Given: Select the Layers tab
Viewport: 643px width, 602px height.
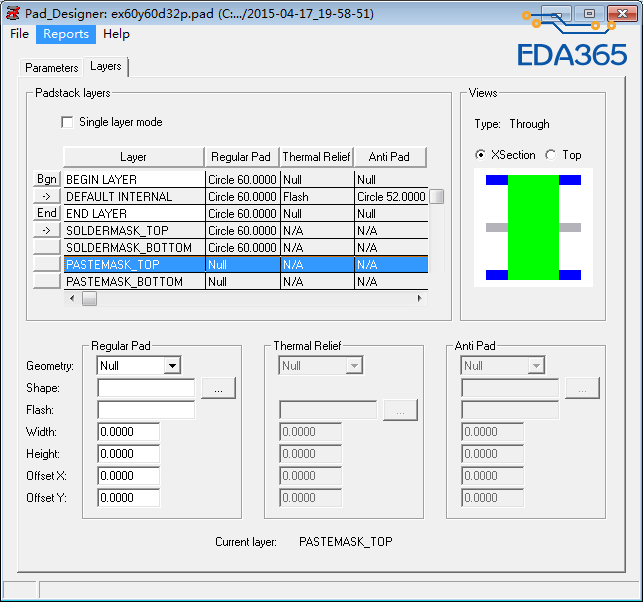Looking at the screenshot, I should pos(106,66).
